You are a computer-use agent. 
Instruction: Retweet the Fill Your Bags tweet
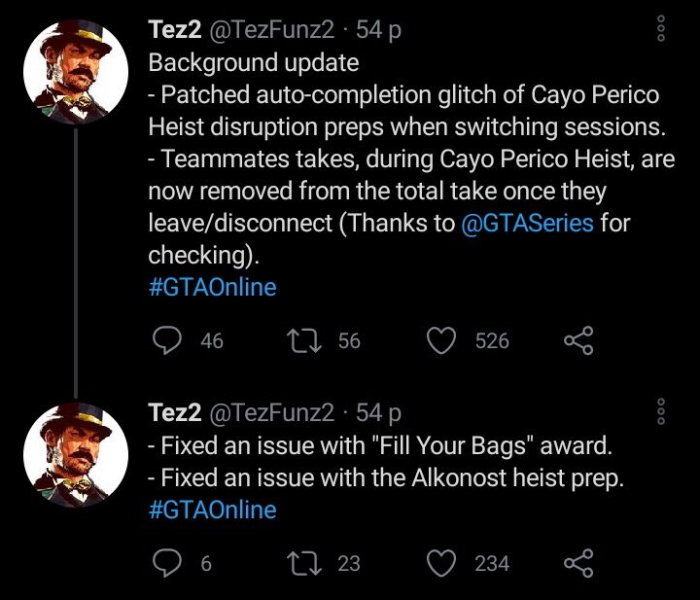tap(304, 562)
